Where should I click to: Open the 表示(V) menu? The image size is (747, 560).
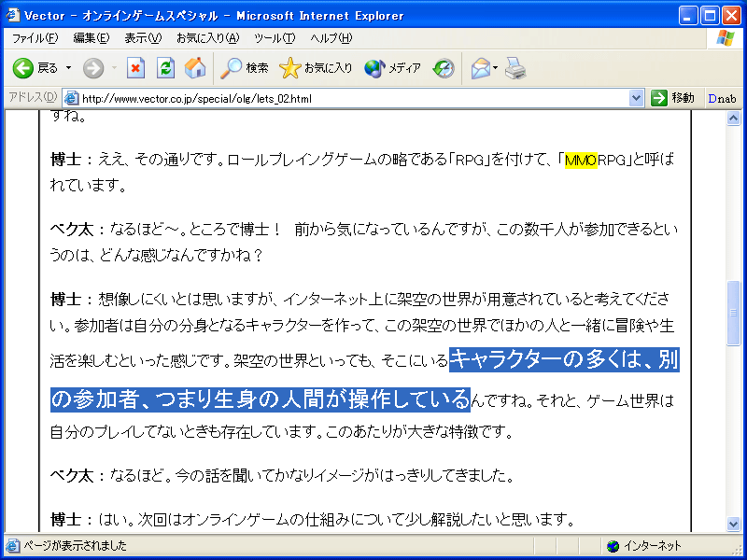point(143,38)
